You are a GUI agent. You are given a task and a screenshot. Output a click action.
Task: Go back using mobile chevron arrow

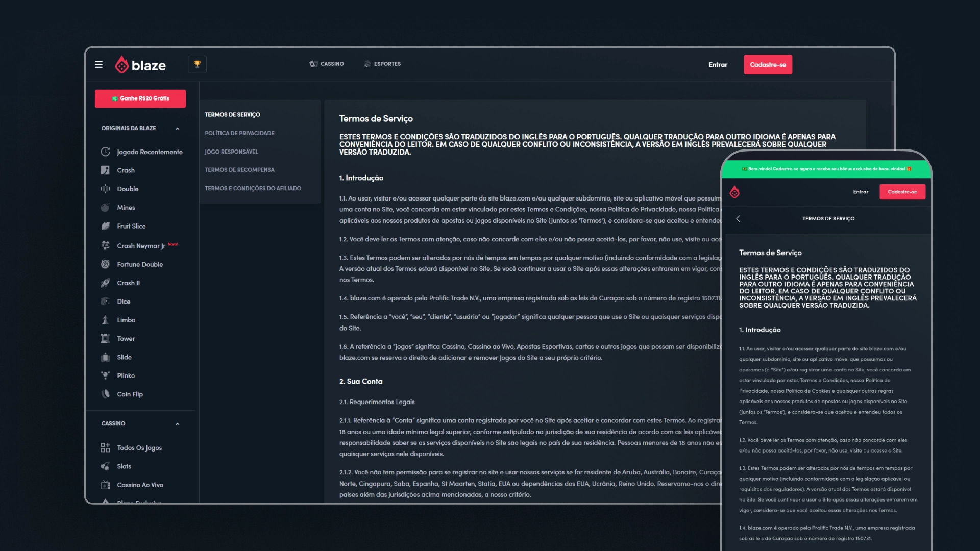click(738, 219)
